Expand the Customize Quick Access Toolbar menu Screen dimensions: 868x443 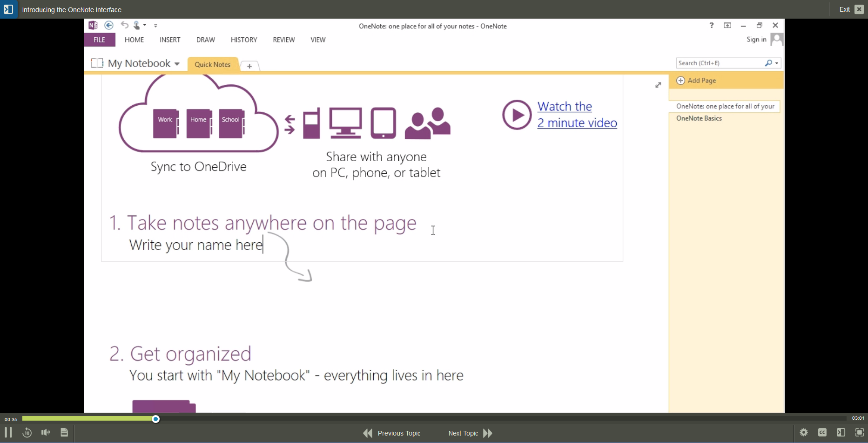tap(156, 25)
